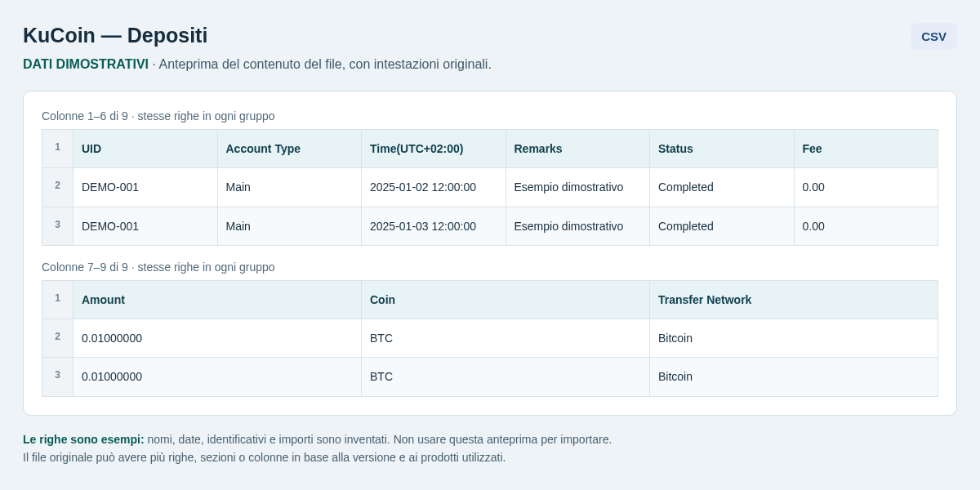The width and height of the screenshot is (980, 490).
Task: Click Esempio dimostrativo in the 2025-01-03 row
Action: 568,226
